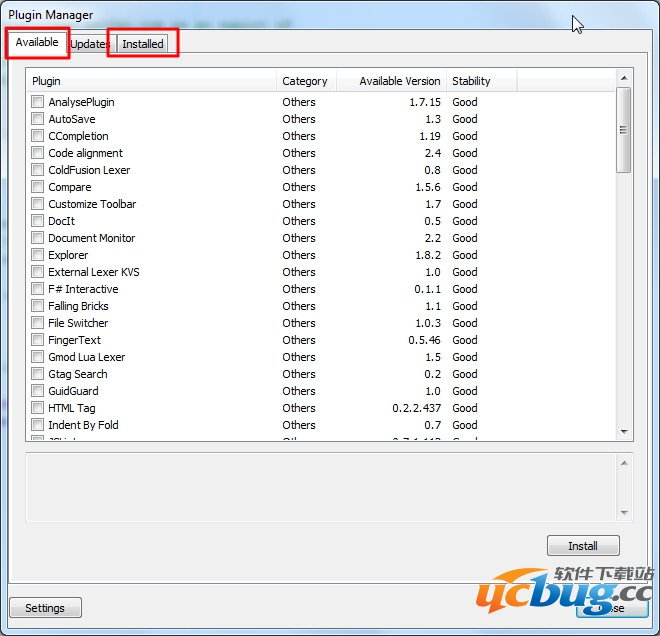The height and width of the screenshot is (636, 660).
Task: Check the ColdFusion Lexer checkbox
Action: (37, 170)
